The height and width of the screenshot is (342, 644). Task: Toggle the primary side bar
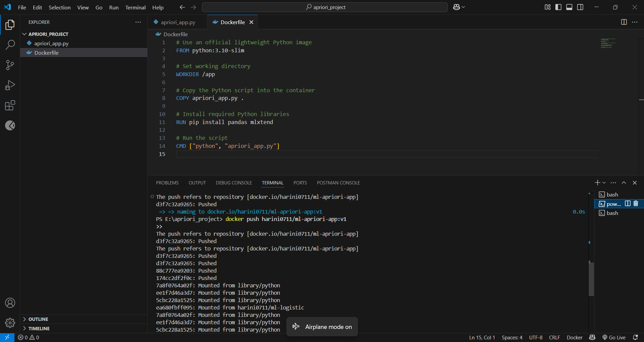(558, 7)
